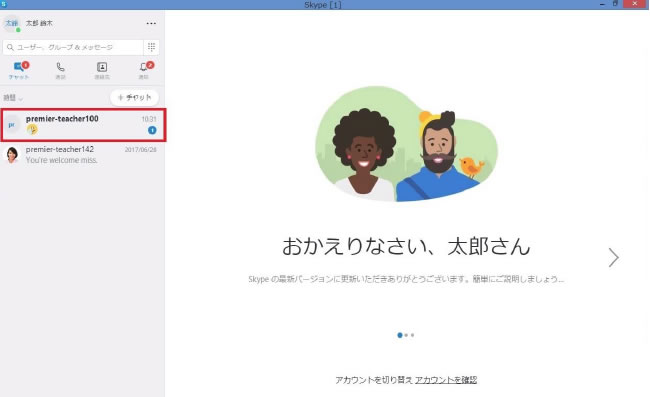650x397 pixels.
Task: Click the profile avatar at top left
Action: (12, 23)
